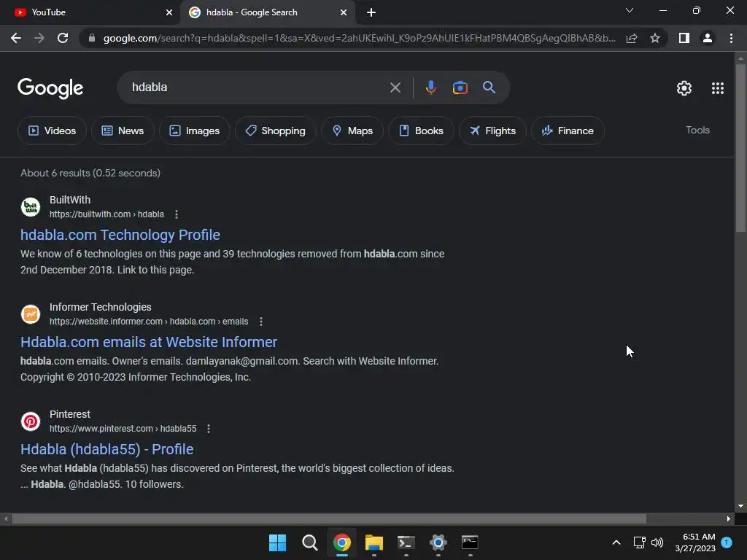
Task: Filter results by News
Action: coord(123,131)
